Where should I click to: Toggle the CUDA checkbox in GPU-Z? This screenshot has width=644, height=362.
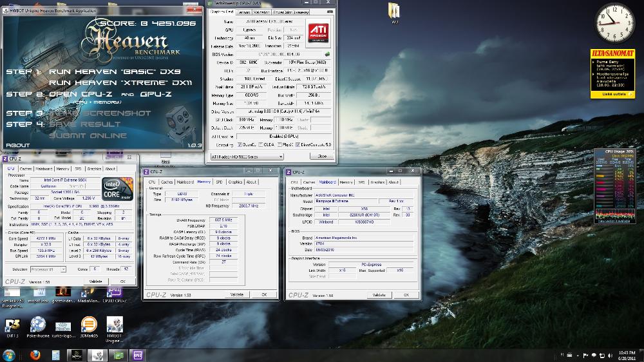click(x=261, y=145)
